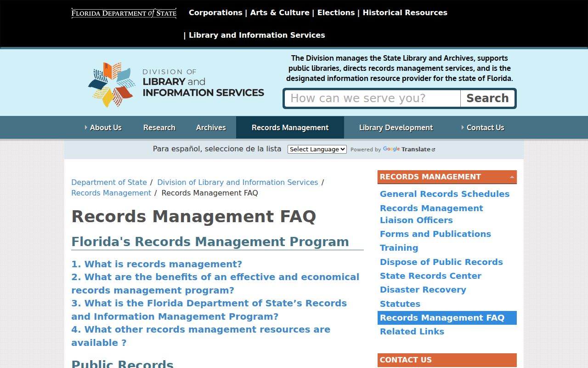Collapse the Records Management sidebar panel arrow
This screenshot has width=588, height=368.
click(512, 177)
